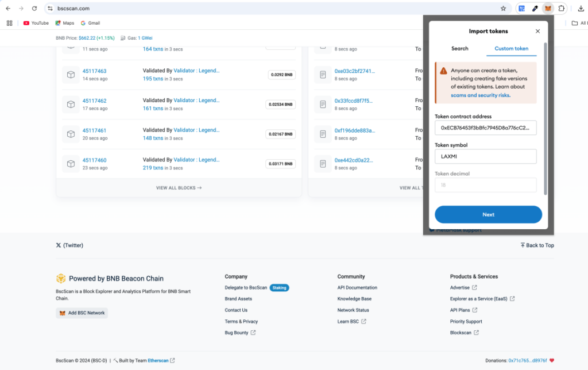Close the Import tokens dialog
The image size is (588, 370).
pyautogui.click(x=537, y=31)
